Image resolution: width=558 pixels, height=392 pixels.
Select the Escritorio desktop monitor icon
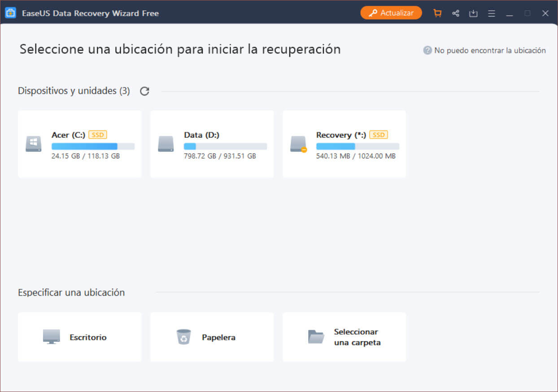(51, 337)
